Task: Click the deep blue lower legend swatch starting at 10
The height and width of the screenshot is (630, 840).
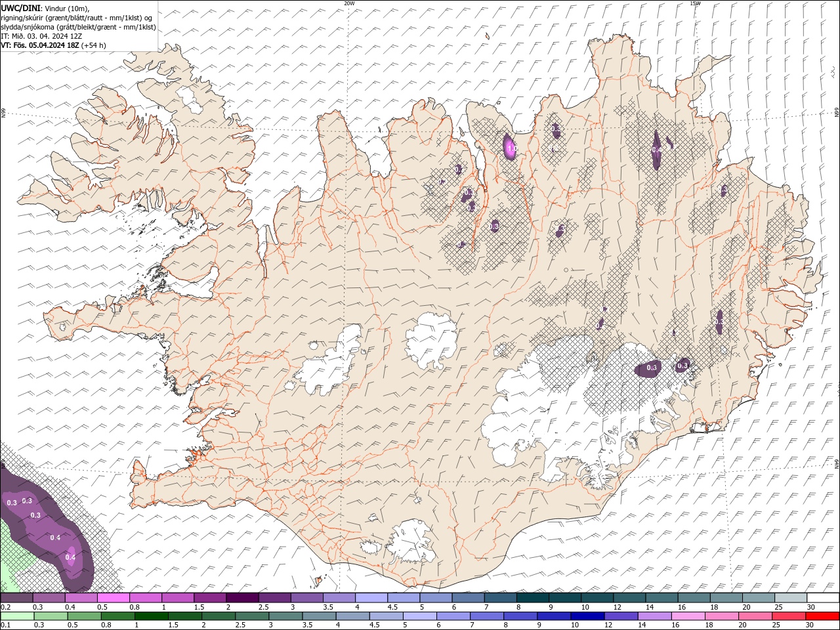Action: [x=587, y=616]
